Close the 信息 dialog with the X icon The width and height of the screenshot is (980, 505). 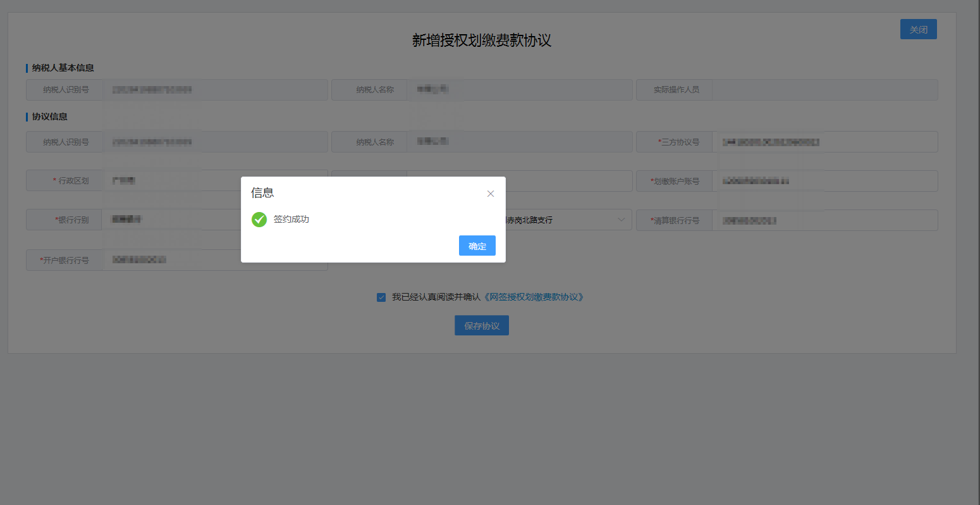491,194
